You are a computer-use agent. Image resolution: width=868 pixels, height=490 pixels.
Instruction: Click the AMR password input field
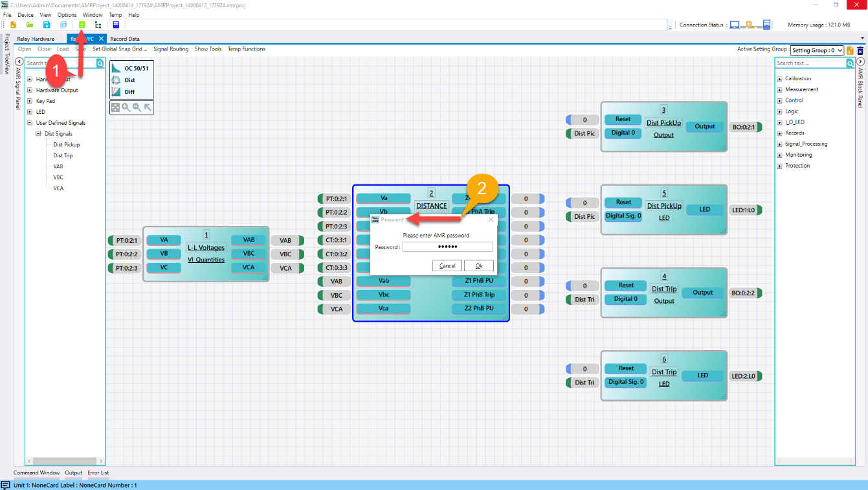point(447,247)
